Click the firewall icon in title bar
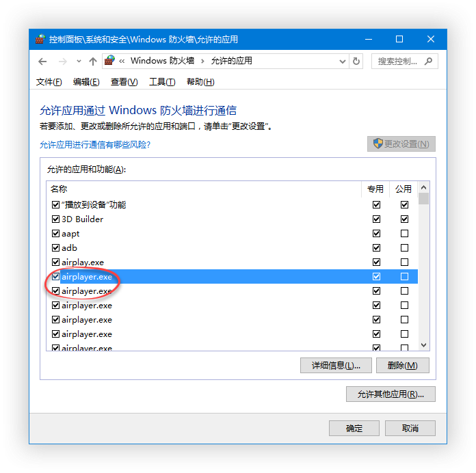 [40, 40]
